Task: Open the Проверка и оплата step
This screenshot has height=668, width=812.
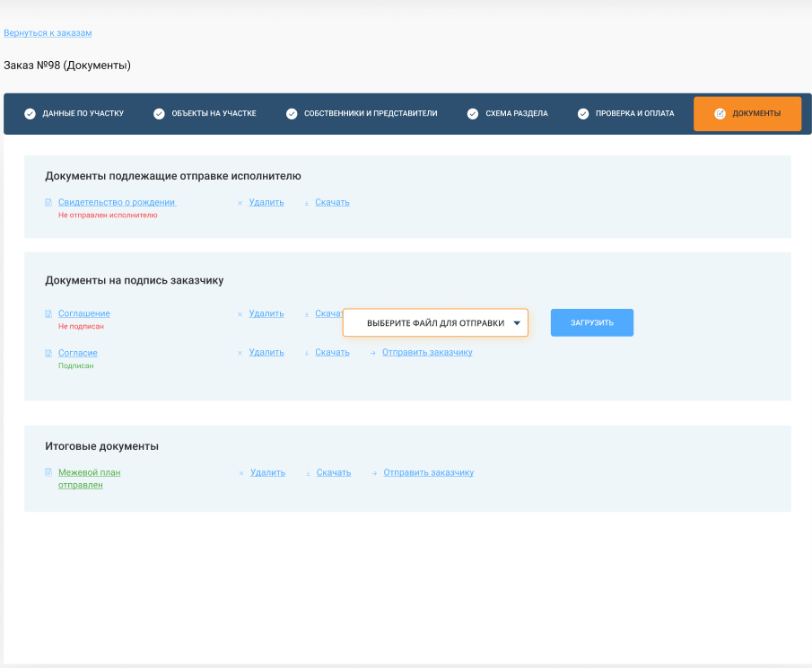Action: (x=625, y=113)
